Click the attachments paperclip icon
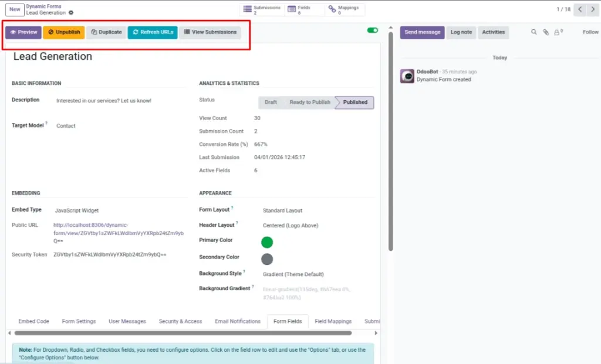Viewport: 601px width, 364px height. [x=546, y=32]
